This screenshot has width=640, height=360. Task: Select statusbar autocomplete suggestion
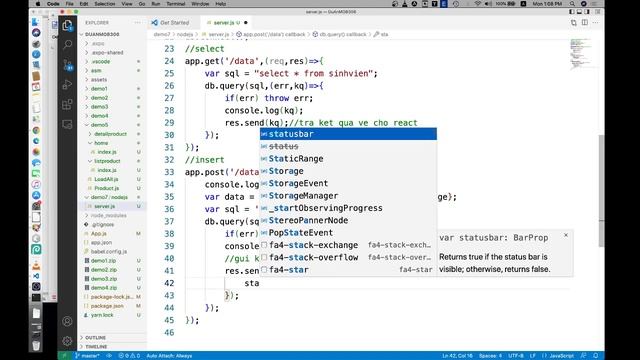pyautogui.click(x=348, y=134)
